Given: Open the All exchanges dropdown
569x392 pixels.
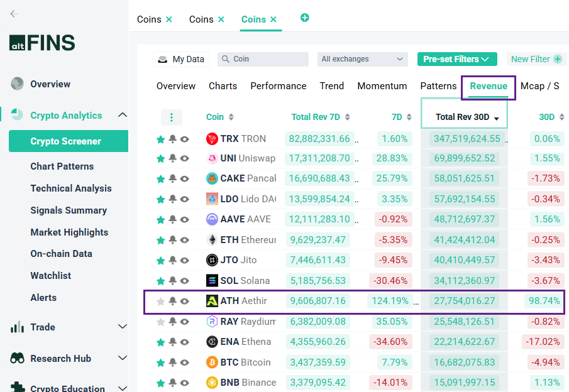Looking at the screenshot, I should (x=363, y=59).
